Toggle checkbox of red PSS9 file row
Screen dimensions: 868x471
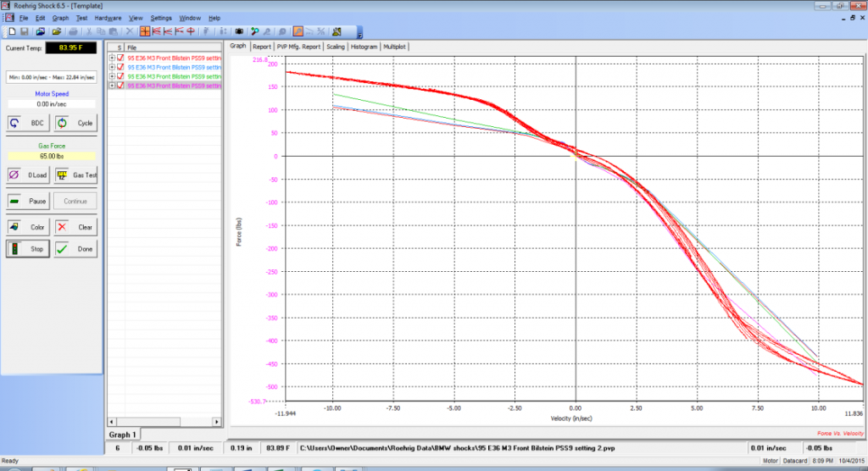(120, 58)
